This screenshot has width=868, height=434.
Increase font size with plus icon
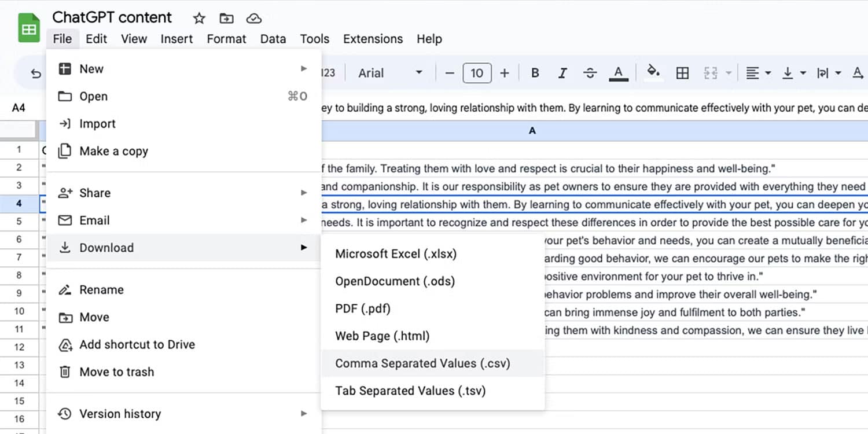(504, 73)
